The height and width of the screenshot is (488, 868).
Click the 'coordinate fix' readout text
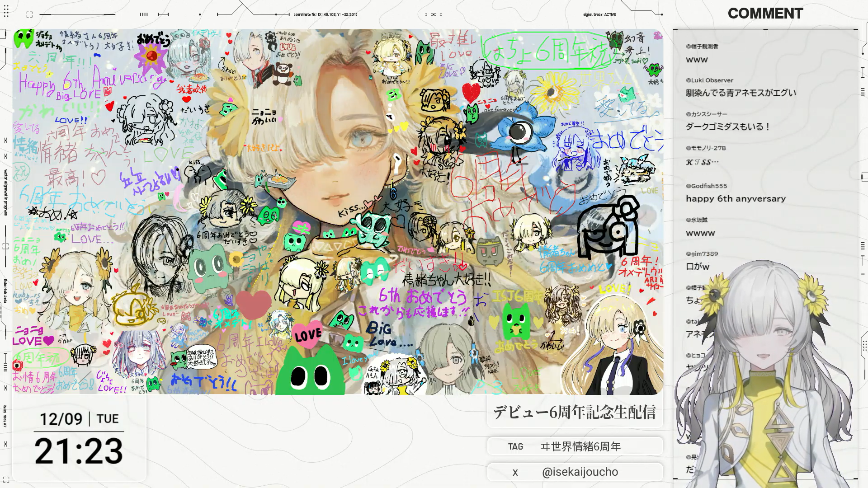(325, 14)
